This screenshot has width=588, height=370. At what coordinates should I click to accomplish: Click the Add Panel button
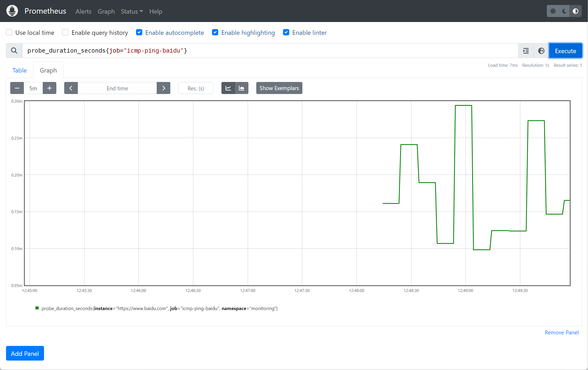point(25,354)
